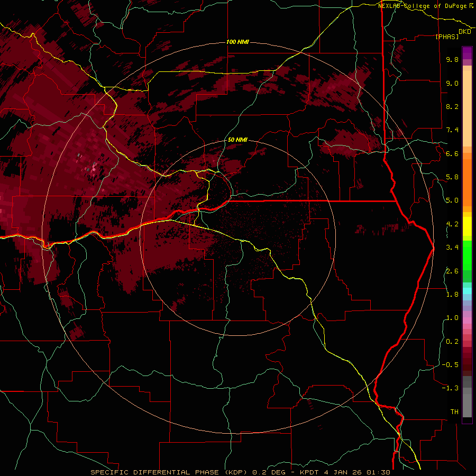Click the "KPDT 4 JAN 26 01:30" timestamp

coord(345,472)
